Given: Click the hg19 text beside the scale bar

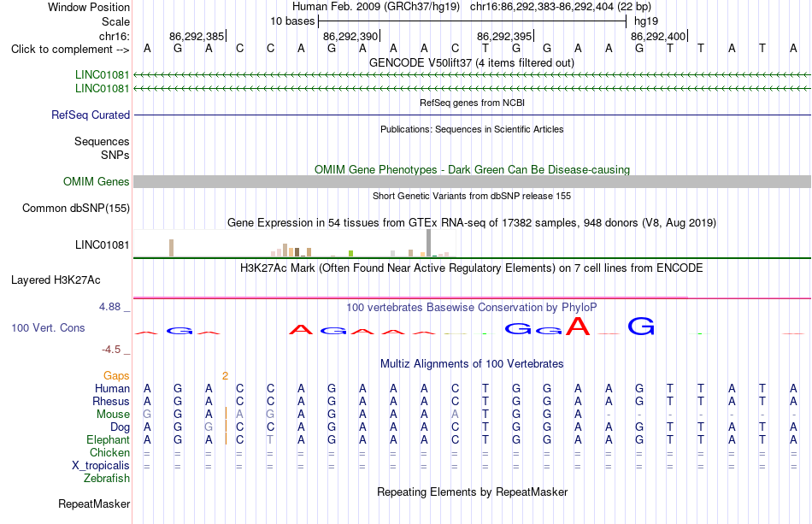Looking at the screenshot, I should click(646, 21).
